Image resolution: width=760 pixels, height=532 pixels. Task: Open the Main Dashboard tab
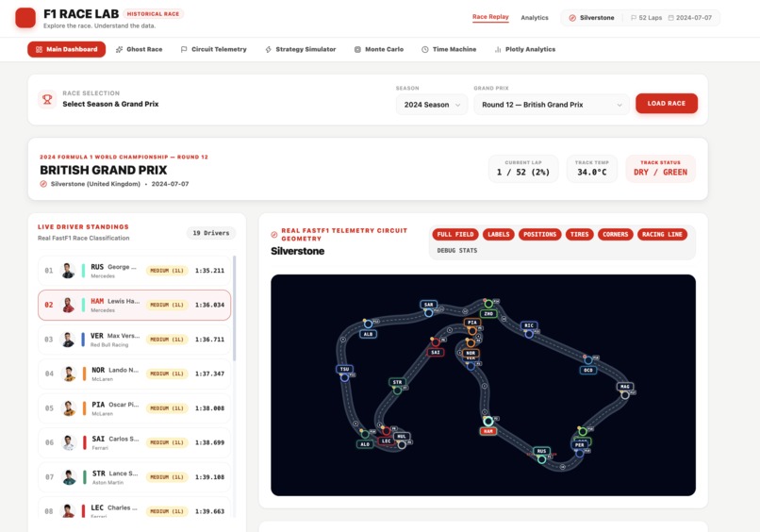pos(66,49)
